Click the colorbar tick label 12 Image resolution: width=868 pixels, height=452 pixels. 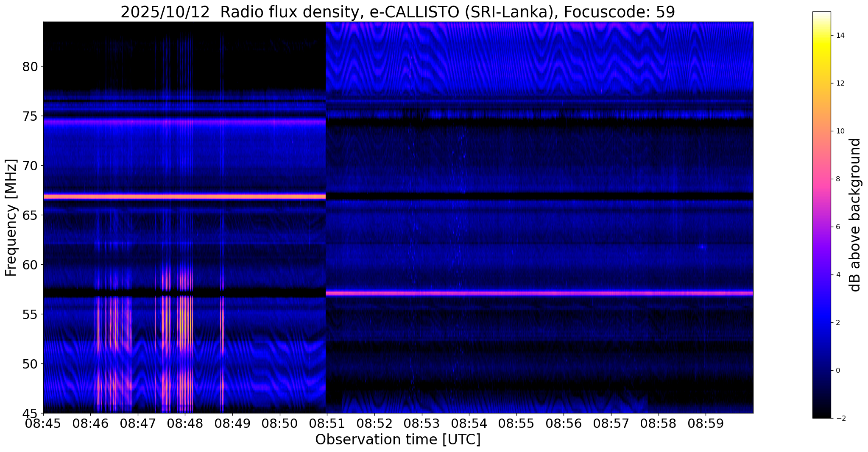pyautogui.click(x=840, y=83)
